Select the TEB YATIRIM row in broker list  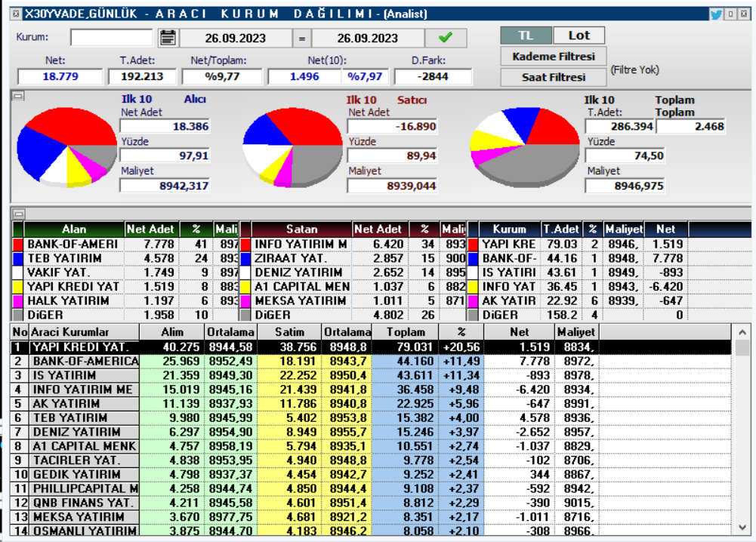[x=370, y=417]
